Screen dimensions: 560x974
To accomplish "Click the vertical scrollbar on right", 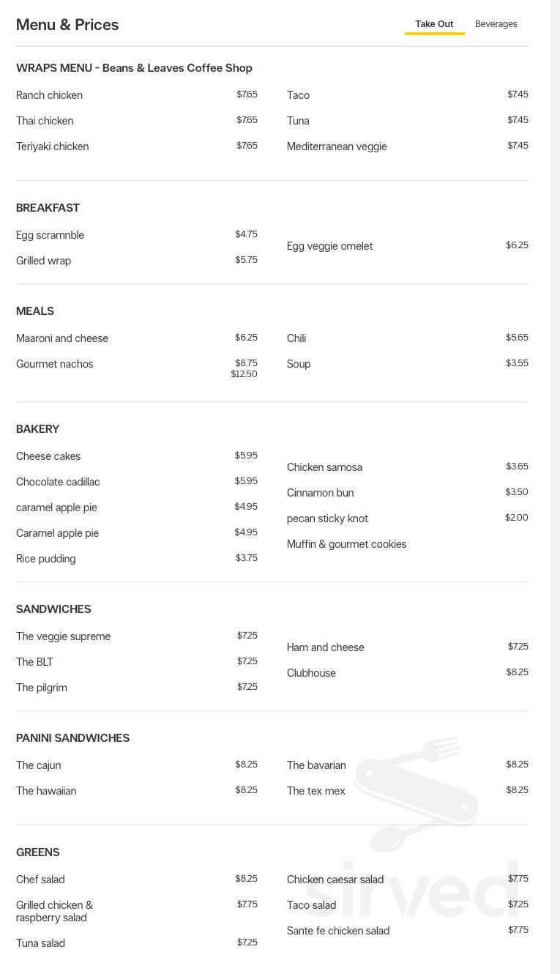I will [x=555, y=487].
